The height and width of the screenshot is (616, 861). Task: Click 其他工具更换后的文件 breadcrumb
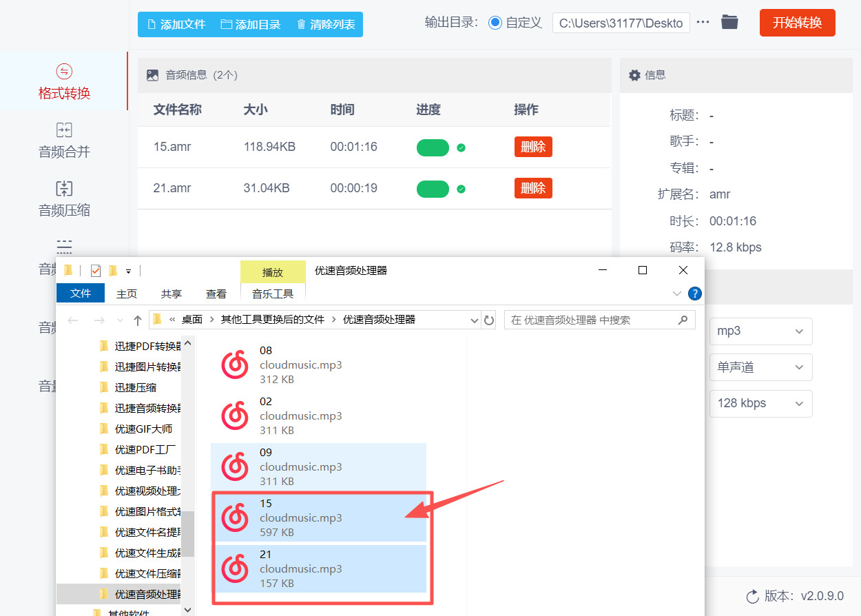(272, 320)
